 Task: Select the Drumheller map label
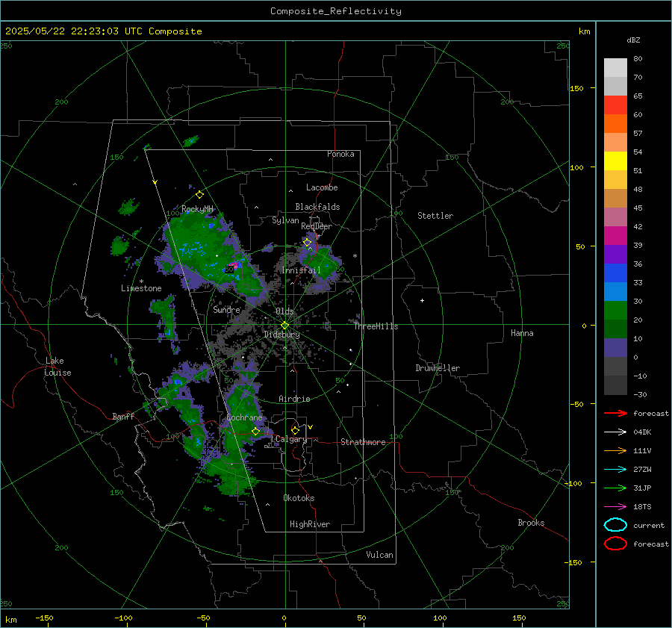tap(438, 368)
